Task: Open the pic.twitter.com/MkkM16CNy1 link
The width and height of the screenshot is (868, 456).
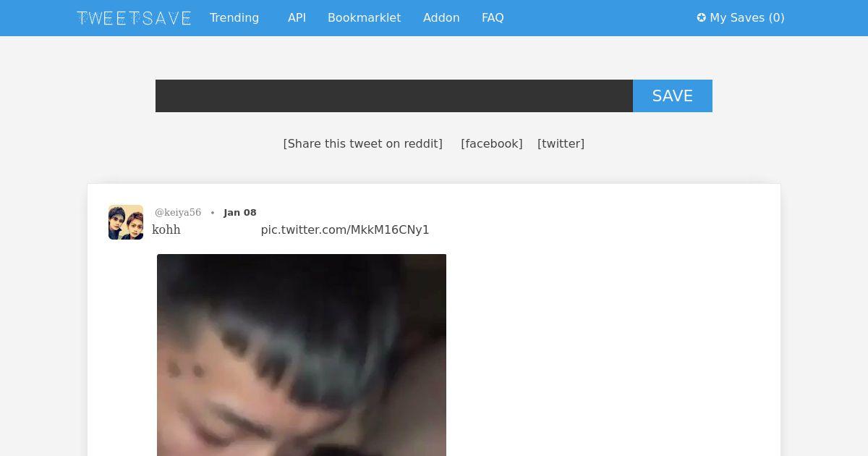Action: pyautogui.click(x=345, y=229)
